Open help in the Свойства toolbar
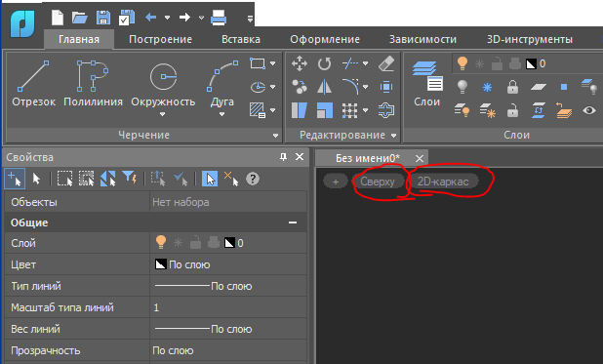The width and height of the screenshot is (603, 364). tap(253, 179)
